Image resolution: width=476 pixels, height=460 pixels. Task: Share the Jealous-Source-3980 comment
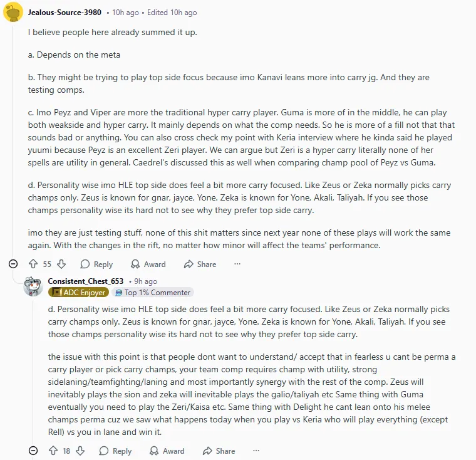(x=200, y=264)
